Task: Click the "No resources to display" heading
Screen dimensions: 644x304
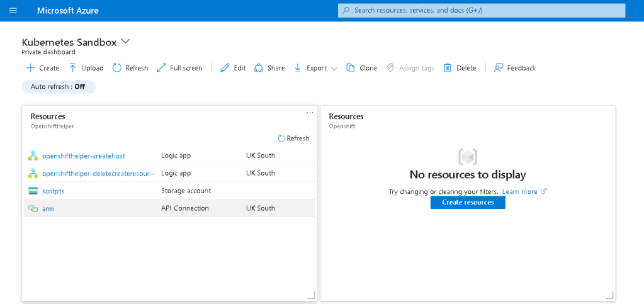Action: click(468, 174)
